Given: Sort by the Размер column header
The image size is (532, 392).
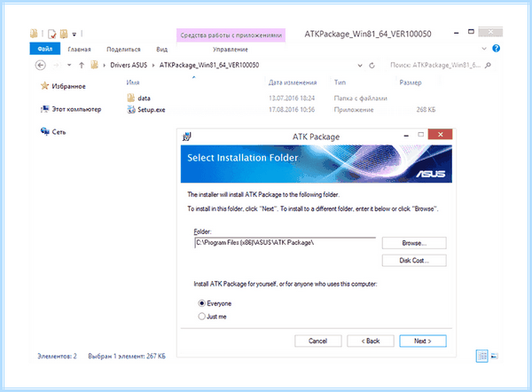Looking at the screenshot, I should pos(411,82).
